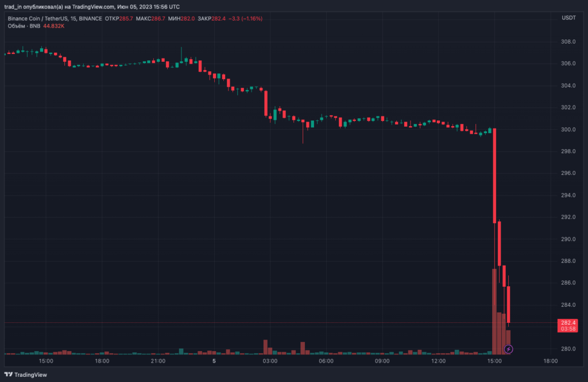Click the date marker 5 on time axis
The width and height of the screenshot is (588, 382).
pos(214,361)
